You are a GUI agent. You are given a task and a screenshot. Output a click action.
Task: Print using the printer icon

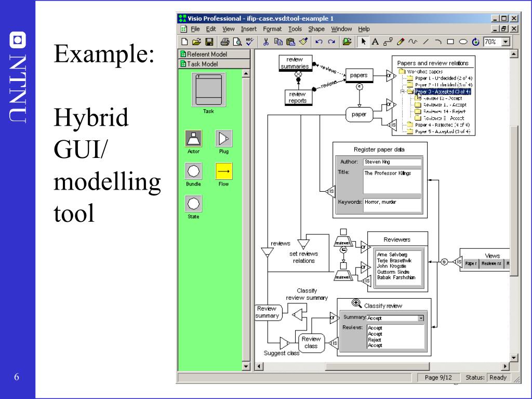[x=225, y=42]
